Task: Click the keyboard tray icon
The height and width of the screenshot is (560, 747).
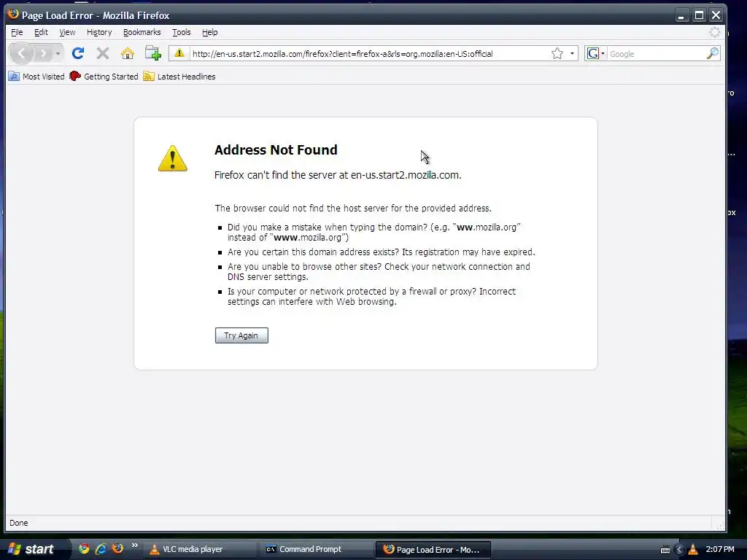Action: 665,550
